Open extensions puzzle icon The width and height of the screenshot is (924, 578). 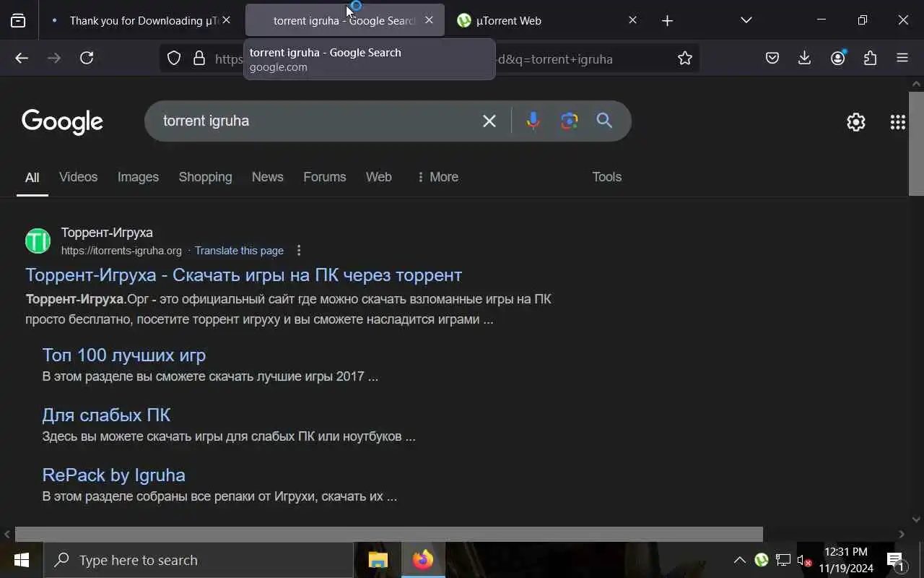[x=871, y=59]
